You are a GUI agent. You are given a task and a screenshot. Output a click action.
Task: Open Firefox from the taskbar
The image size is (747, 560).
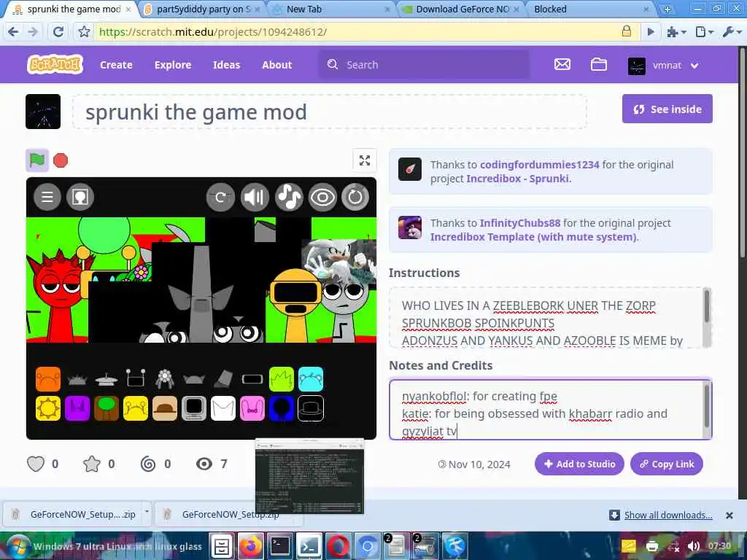pos(251,545)
